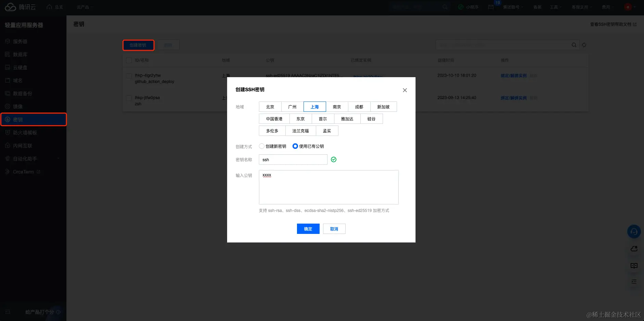Open the 小程序 mini program icon
Screen dimensions: 644x321
pos(461,7)
